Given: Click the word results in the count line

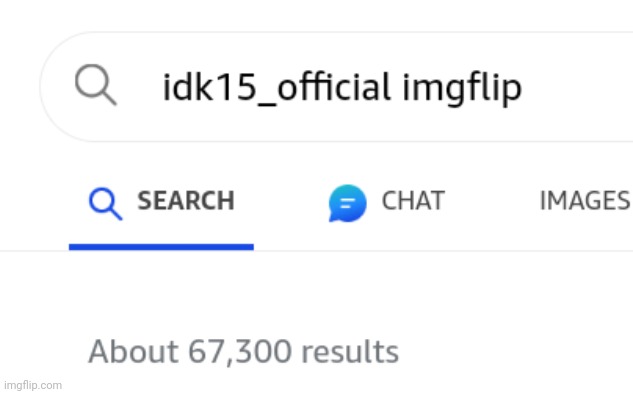Looking at the screenshot, I should 350,352.
